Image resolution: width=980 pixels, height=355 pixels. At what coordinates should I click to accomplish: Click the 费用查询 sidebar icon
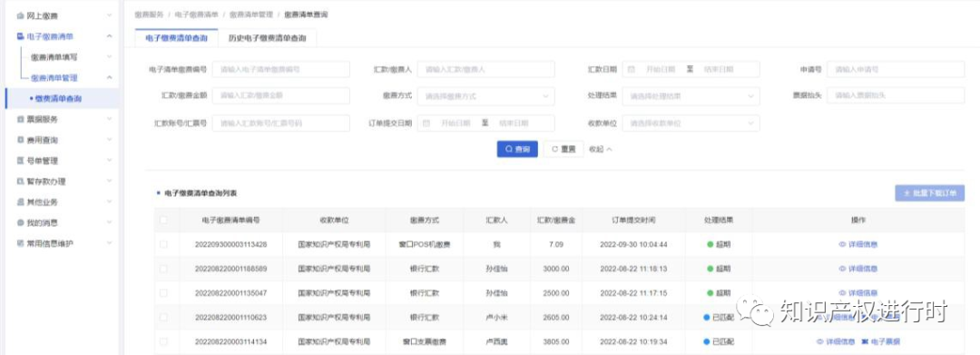[x=21, y=140]
